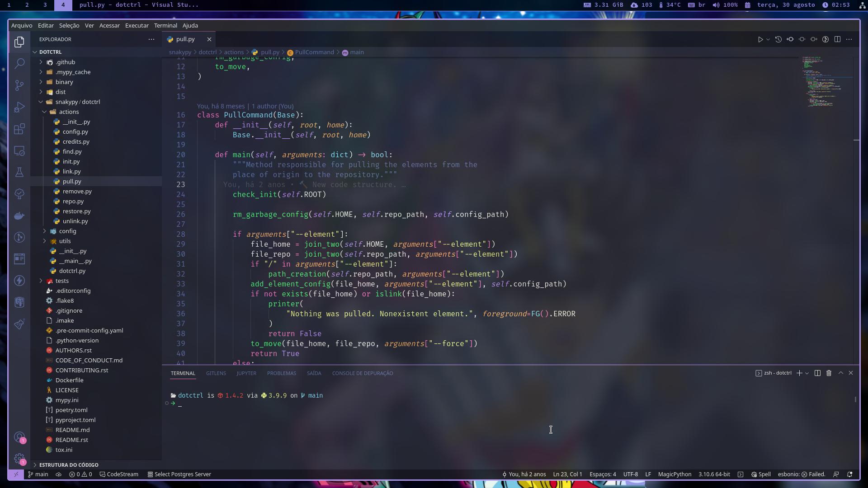Maximize the terminal panel size
This screenshot has height=488, width=868.
click(840, 373)
